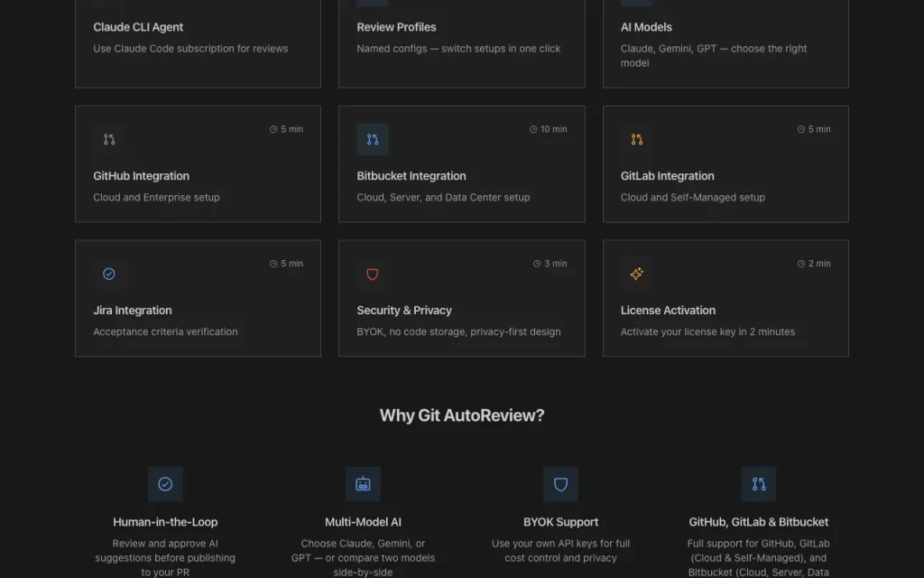
Task: Click "Review and approve AI suggestions" description
Action: pos(165,557)
